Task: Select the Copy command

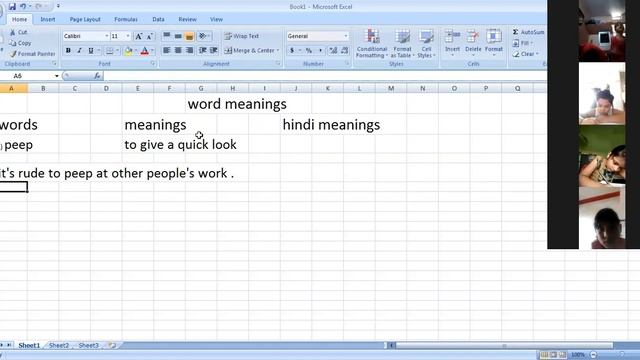Action: pyautogui.click(x=20, y=43)
